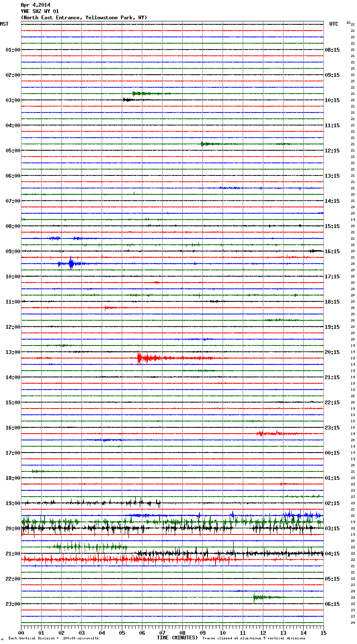Click the 'MST' column header

[x=4, y=24]
